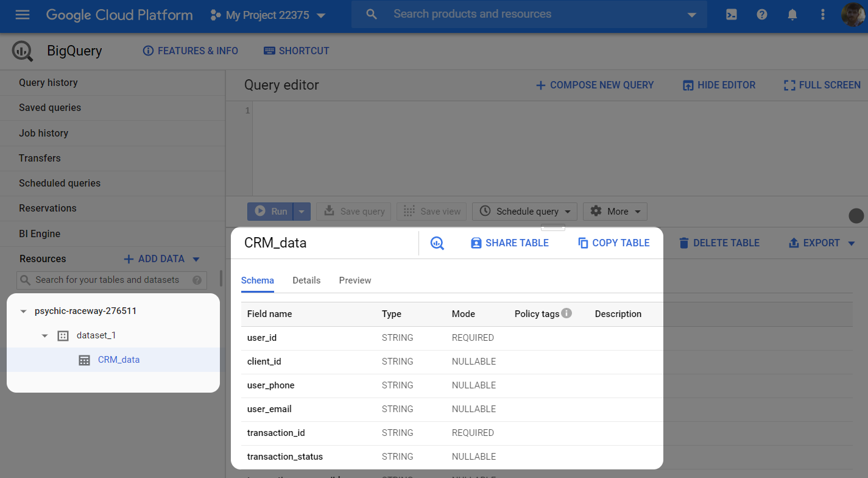Collapse the dataset_1 node
Viewport: 868px width, 478px height.
point(44,336)
